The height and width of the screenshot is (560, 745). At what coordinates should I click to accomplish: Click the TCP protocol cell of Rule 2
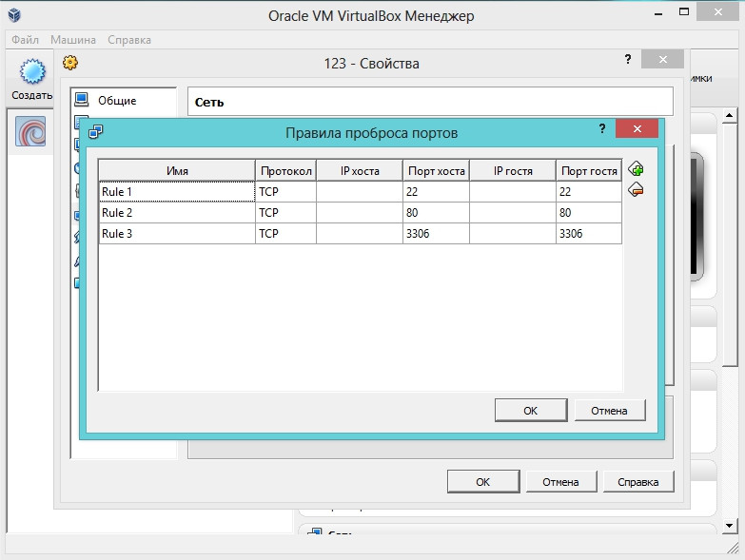pos(285,213)
